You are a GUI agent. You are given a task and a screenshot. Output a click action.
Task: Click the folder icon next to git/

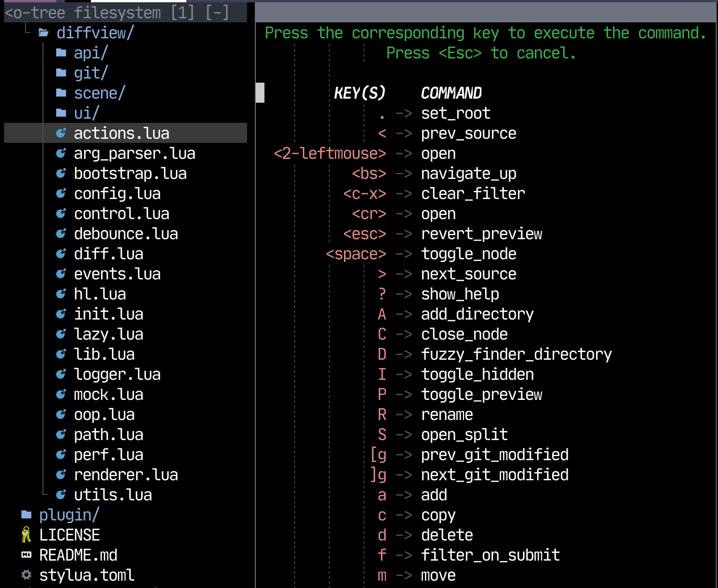point(61,73)
